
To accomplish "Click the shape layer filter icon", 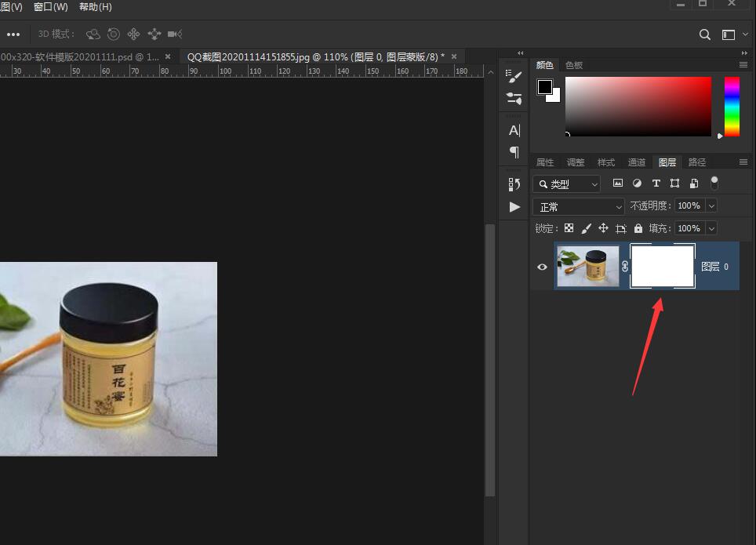I will [675, 183].
